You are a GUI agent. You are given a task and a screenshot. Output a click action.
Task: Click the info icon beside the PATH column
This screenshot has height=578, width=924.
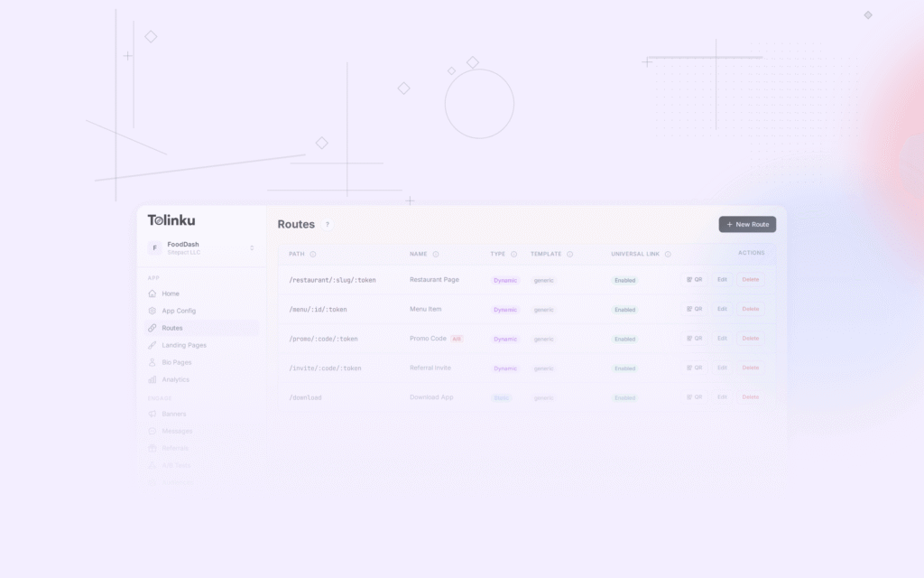click(312, 254)
